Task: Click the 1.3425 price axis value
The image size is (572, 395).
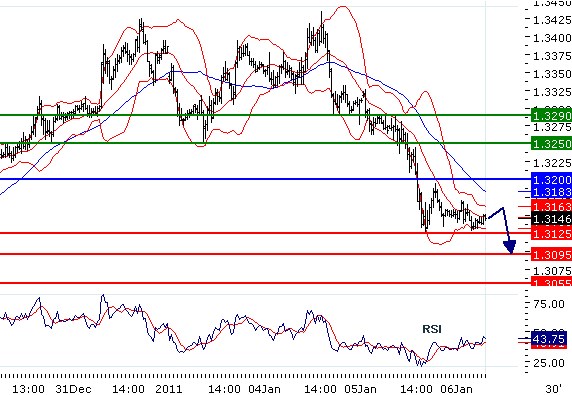Action: click(x=552, y=20)
